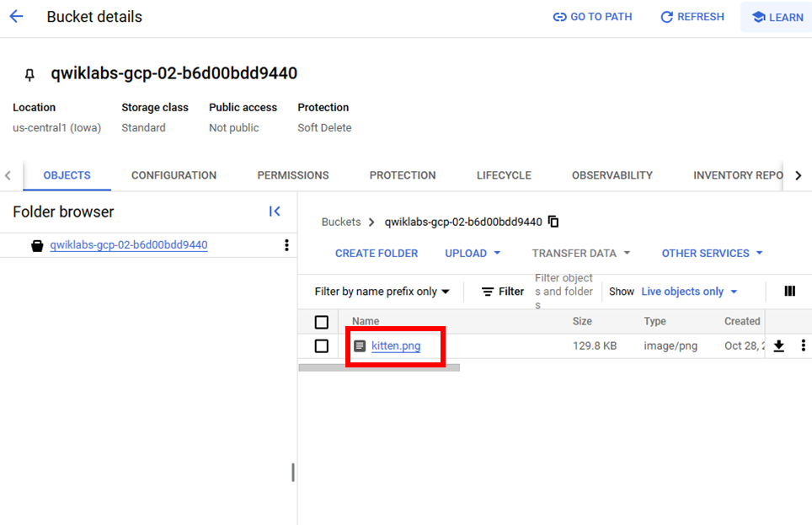Collapse the Folder browser panel

[275, 212]
